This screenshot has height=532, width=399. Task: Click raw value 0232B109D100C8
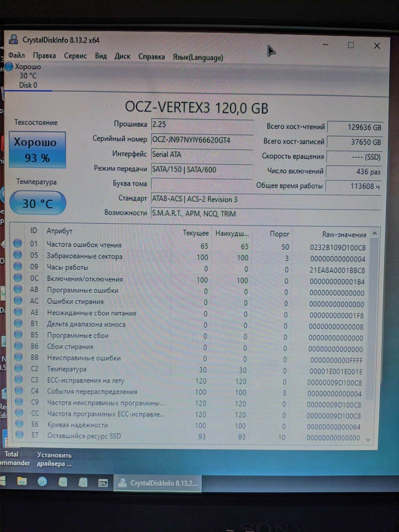pos(337,248)
